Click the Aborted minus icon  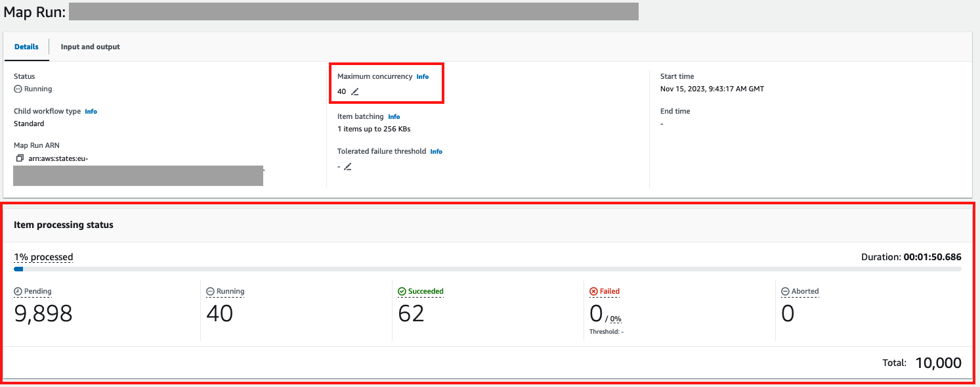(785, 291)
